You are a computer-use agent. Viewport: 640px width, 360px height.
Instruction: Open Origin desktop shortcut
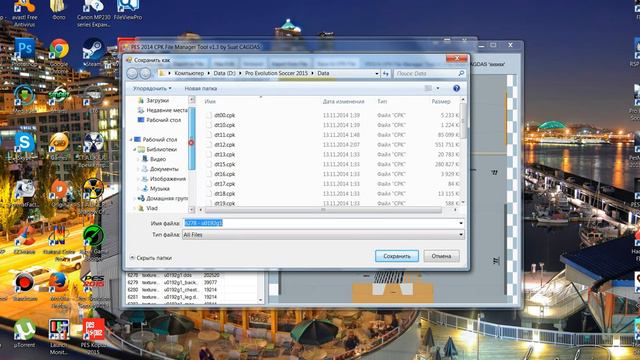(x=59, y=191)
